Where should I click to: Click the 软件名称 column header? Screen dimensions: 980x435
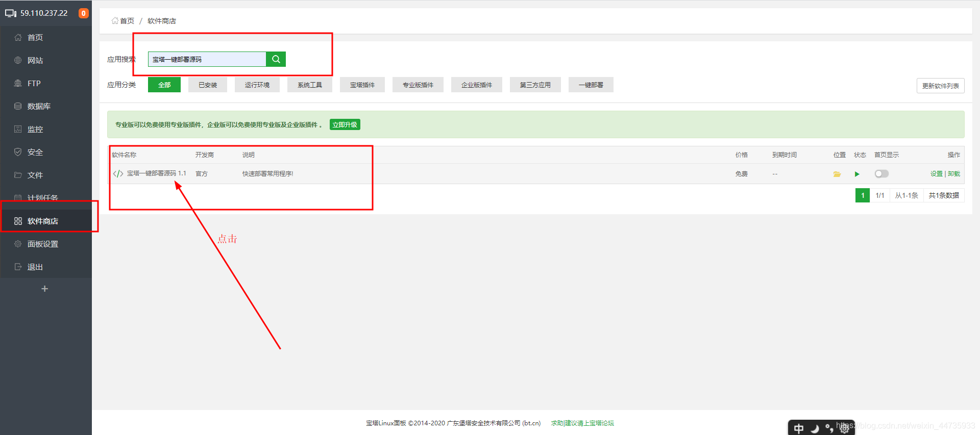click(x=124, y=155)
